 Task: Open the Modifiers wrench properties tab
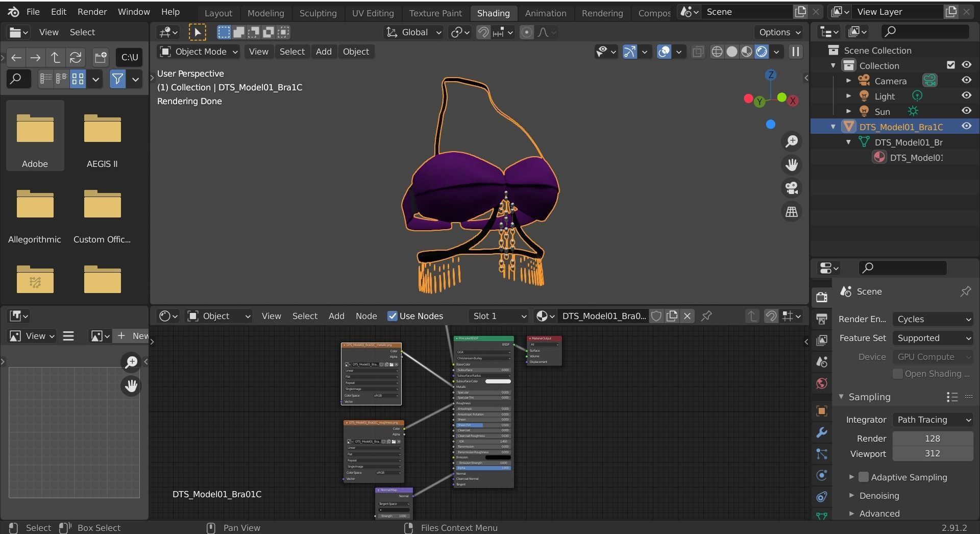tap(821, 432)
